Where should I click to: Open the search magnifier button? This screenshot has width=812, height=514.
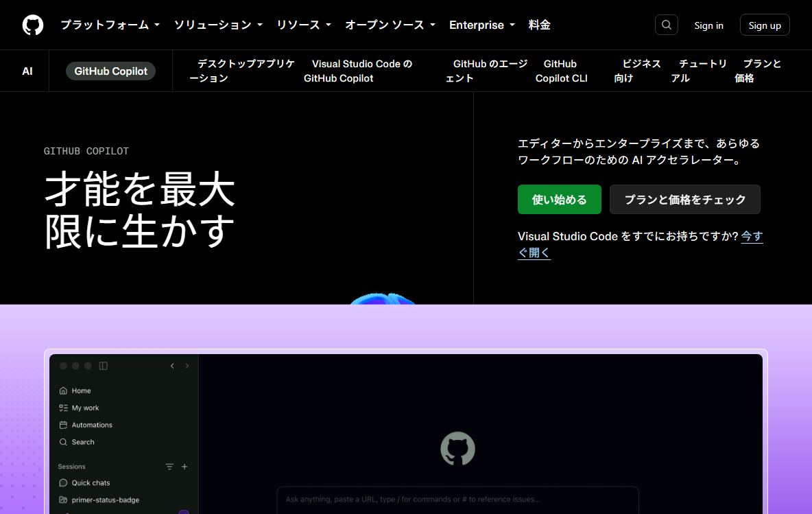pos(666,25)
